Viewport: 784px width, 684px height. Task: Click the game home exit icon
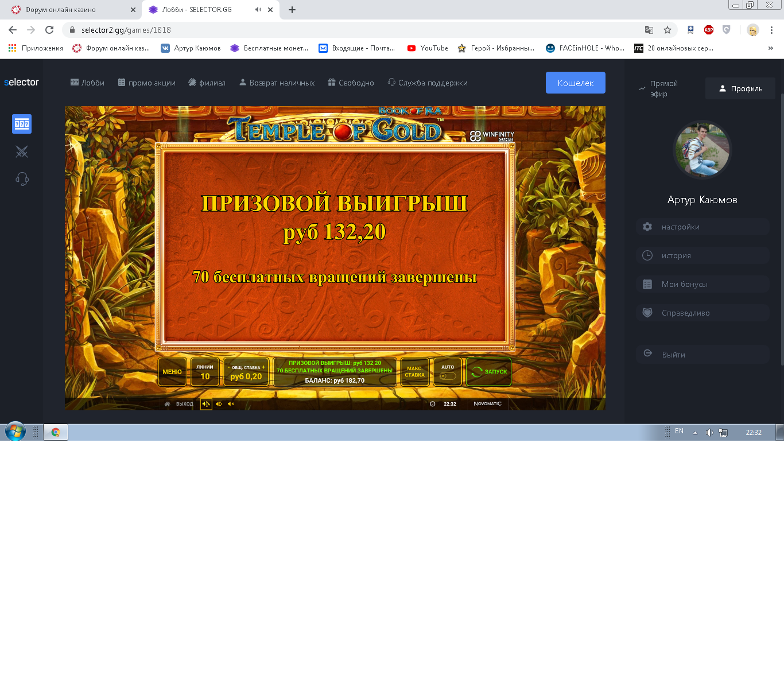[168, 404]
